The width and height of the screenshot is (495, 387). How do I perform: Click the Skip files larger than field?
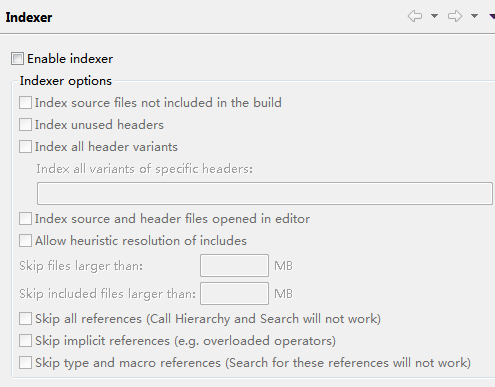click(234, 265)
